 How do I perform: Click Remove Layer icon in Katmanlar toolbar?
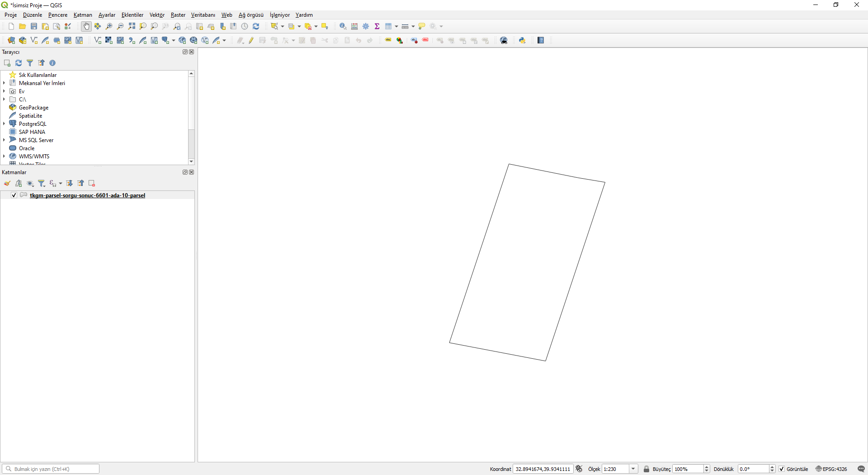(92, 183)
